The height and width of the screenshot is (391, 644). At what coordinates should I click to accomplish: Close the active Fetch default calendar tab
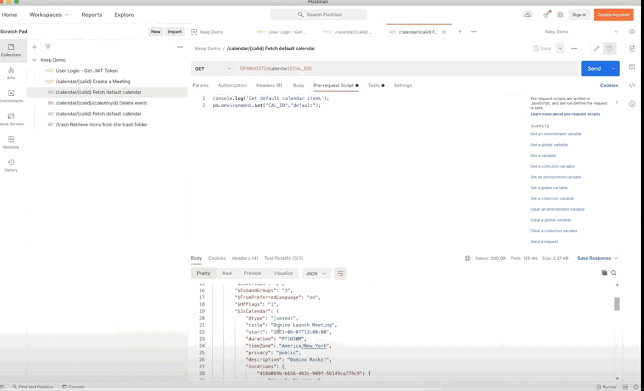tap(444, 32)
